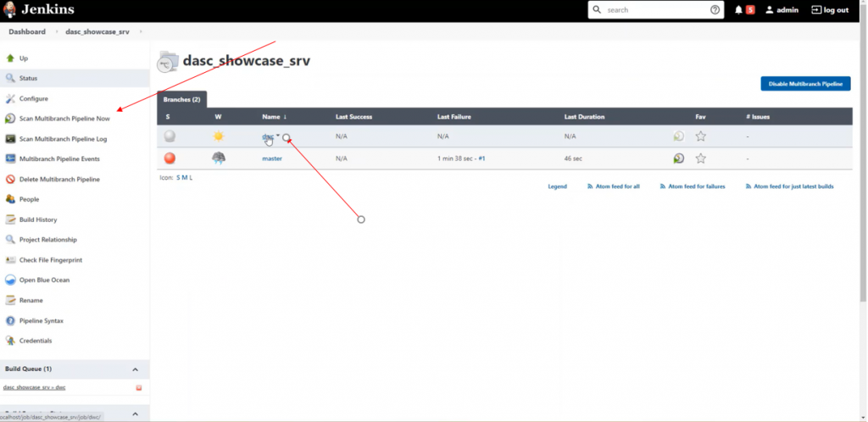
Task: Open the master branch link
Action: pyautogui.click(x=272, y=158)
